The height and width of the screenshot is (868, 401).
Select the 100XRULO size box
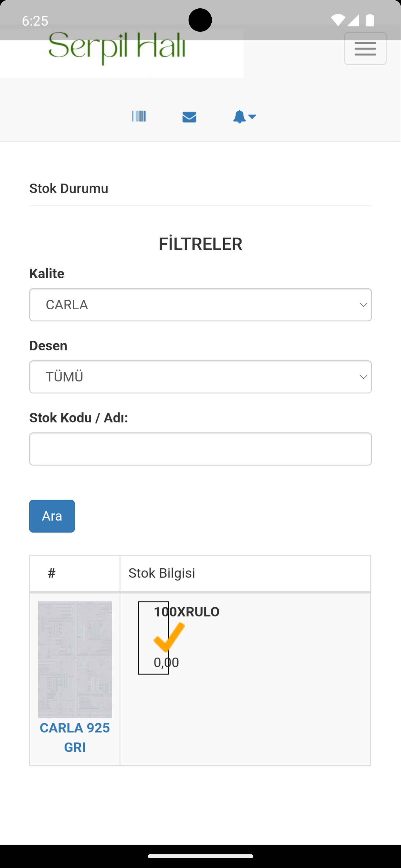(x=153, y=638)
